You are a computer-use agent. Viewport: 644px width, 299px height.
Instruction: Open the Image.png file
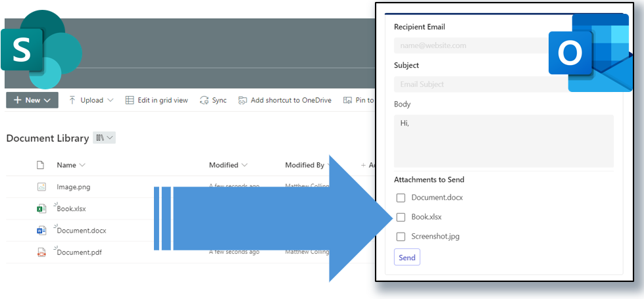pyautogui.click(x=74, y=187)
